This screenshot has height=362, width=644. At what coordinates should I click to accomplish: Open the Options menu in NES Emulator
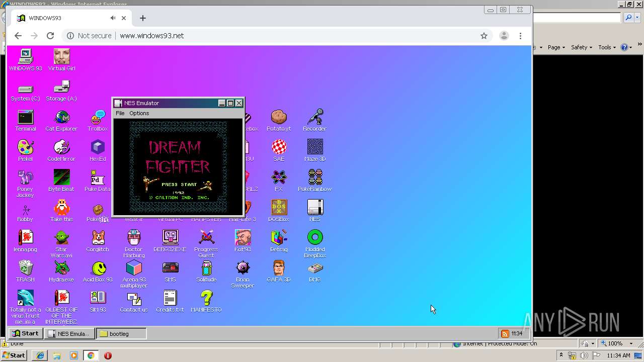click(x=139, y=113)
